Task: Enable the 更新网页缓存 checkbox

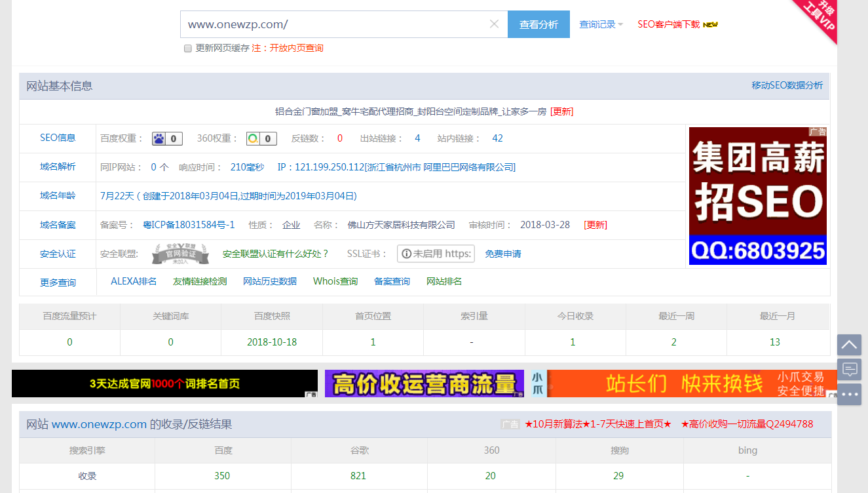Action: pyautogui.click(x=188, y=49)
